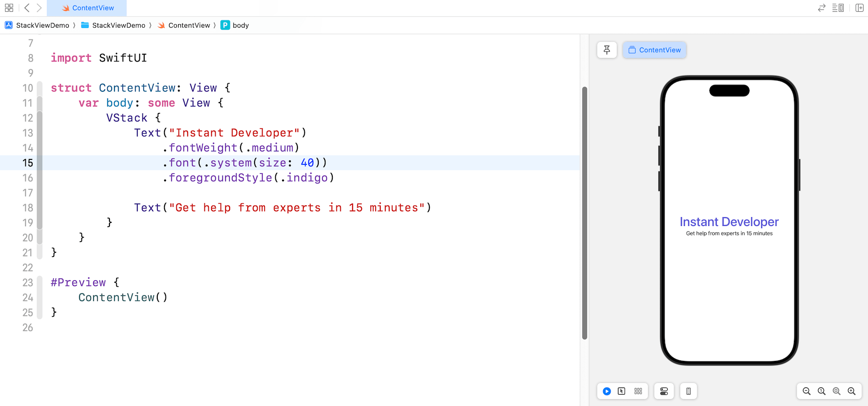Toggle code review with the arrows button

pyautogui.click(x=821, y=8)
